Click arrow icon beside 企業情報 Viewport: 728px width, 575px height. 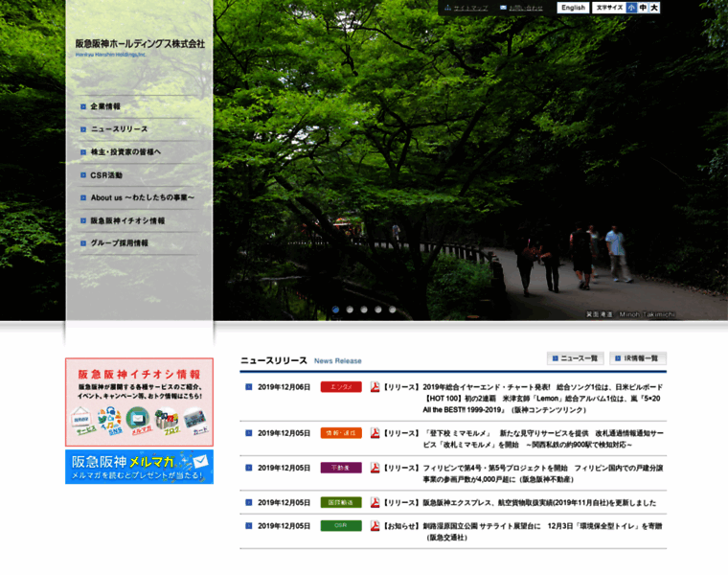coord(83,106)
